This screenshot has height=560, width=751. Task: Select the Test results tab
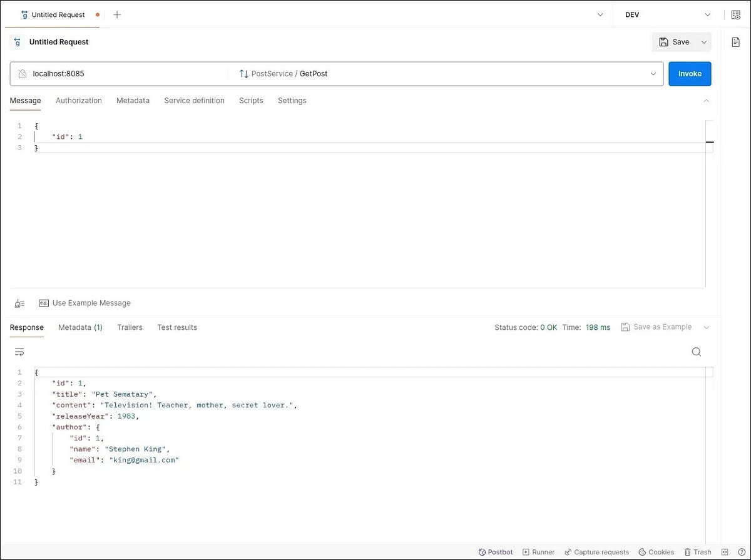click(x=177, y=327)
